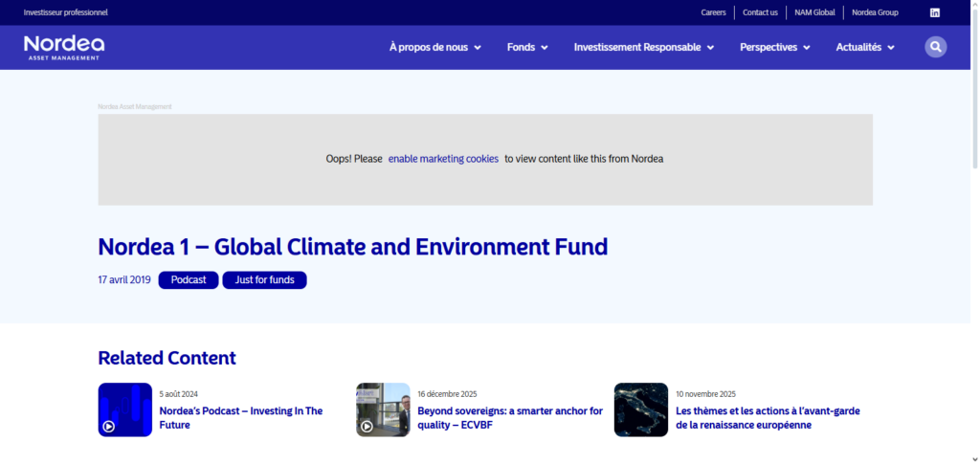Open the LinkedIn icon link
This screenshot has height=464, width=980.
pos(934,12)
